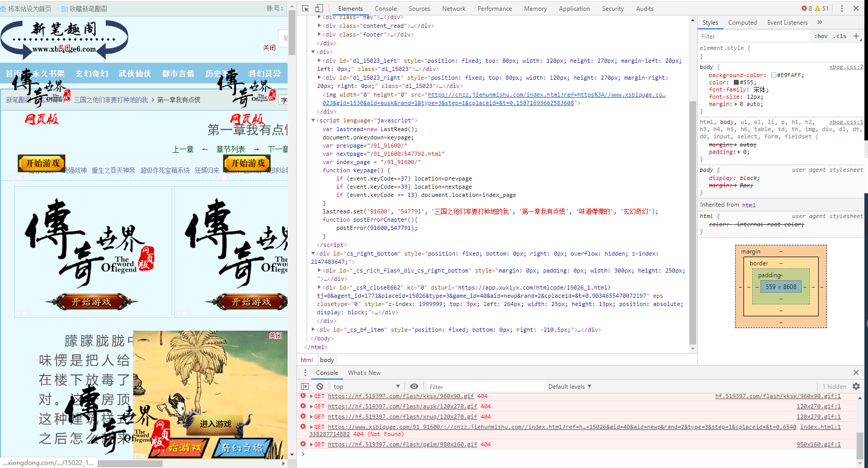Expand the _cs_bf_item div node
This screenshot has height=468, width=868.
pyautogui.click(x=313, y=330)
